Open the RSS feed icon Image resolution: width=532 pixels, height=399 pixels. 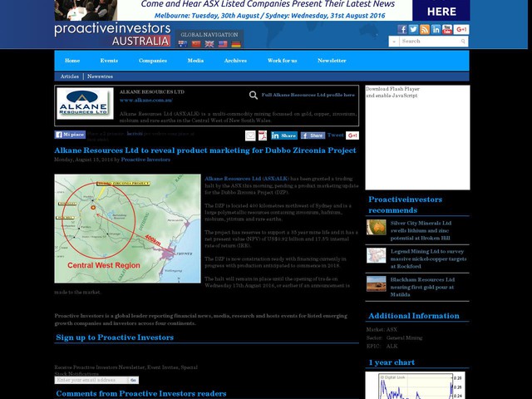click(425, 30)
